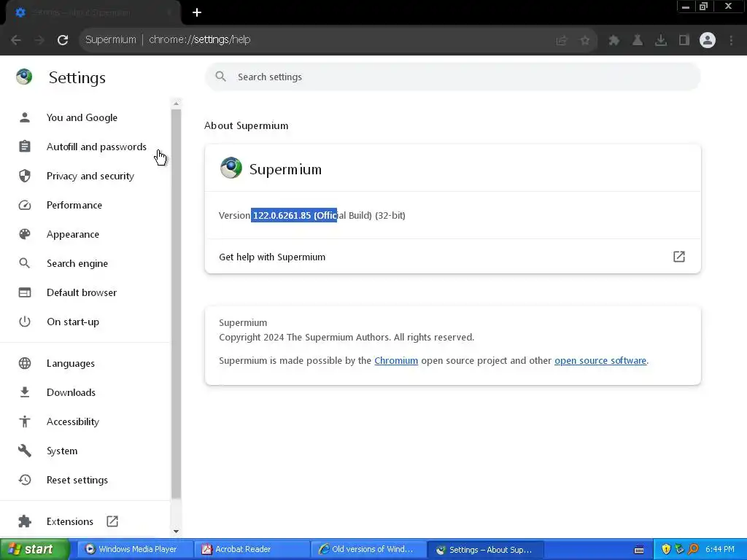747x560 pixels.
Task: Click the open-in-new icon next to Get help
Action: tap(679, 257)
